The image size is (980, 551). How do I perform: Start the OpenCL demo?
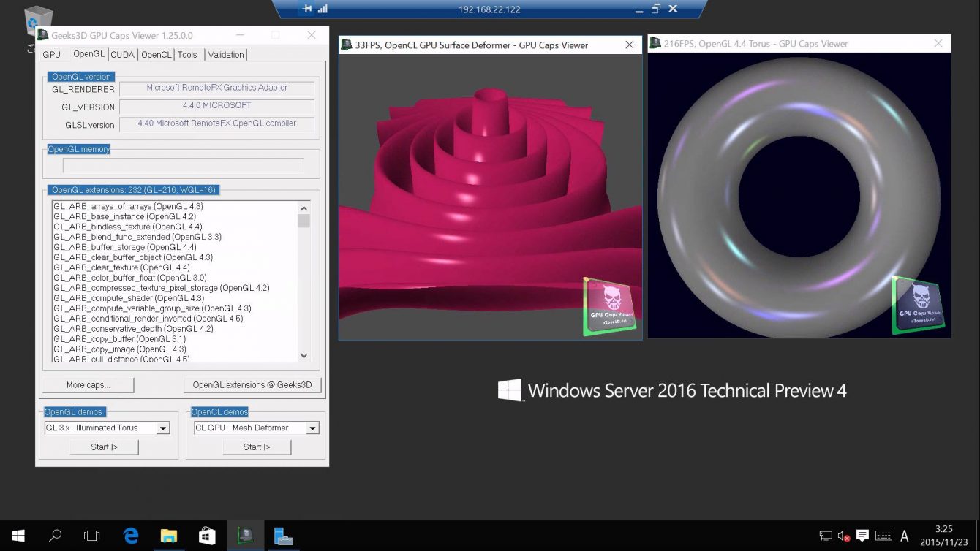(257, 446)
